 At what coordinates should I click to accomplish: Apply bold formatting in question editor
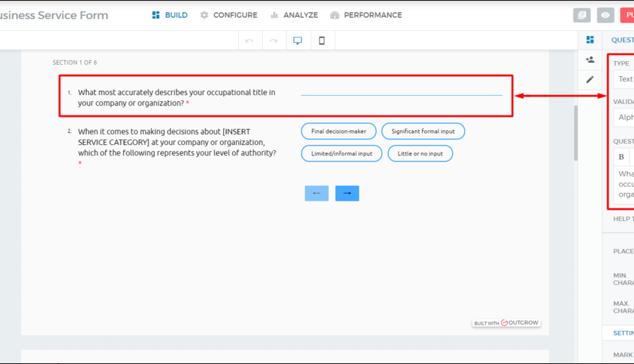coord(621,157)
